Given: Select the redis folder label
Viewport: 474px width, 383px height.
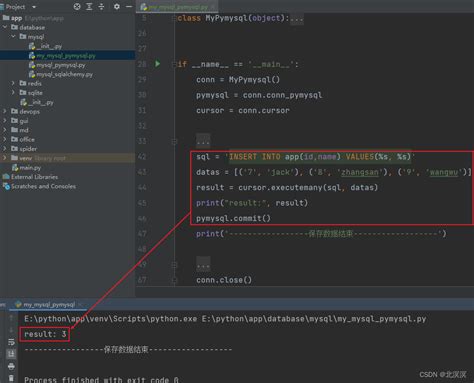Looking at the screenshot, I should pos(35,83).
